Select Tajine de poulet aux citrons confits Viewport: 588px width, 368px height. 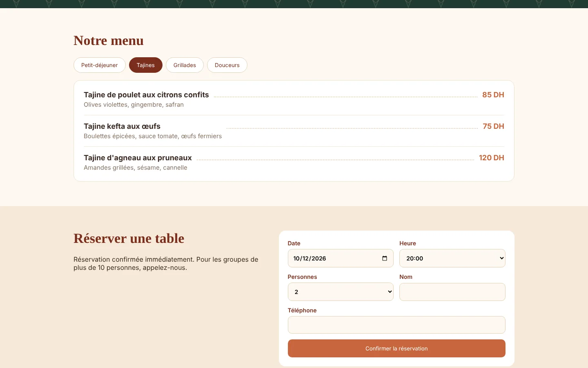tap(146, 95)
